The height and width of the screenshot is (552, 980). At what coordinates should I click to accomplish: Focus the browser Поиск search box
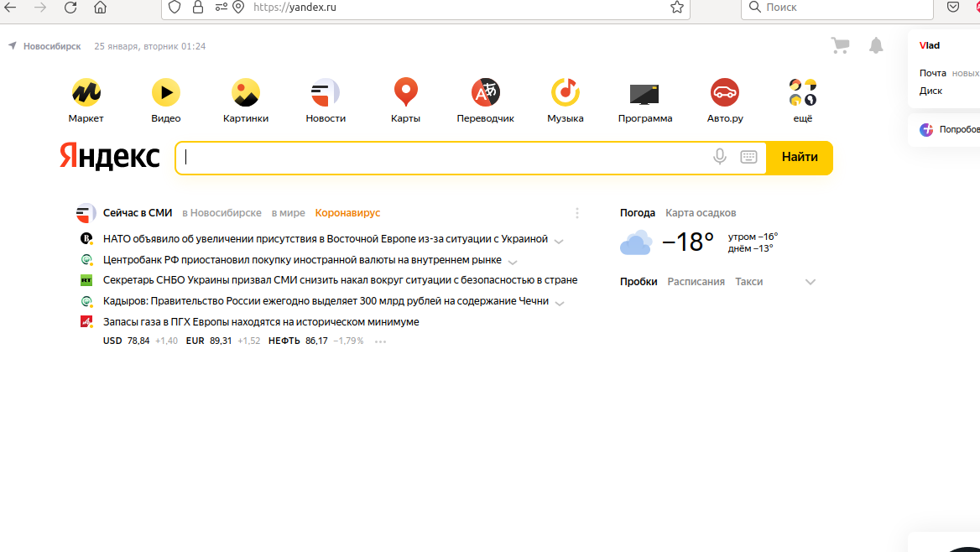coord(837,8)
